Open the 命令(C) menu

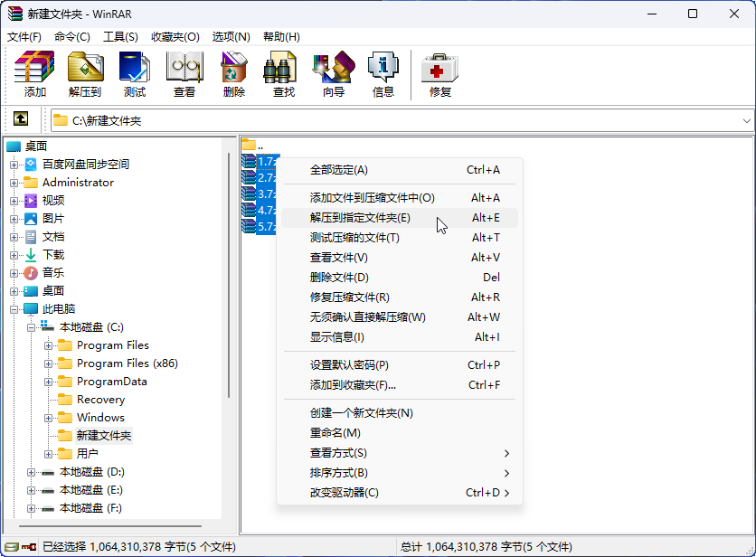tap(71, 37)
